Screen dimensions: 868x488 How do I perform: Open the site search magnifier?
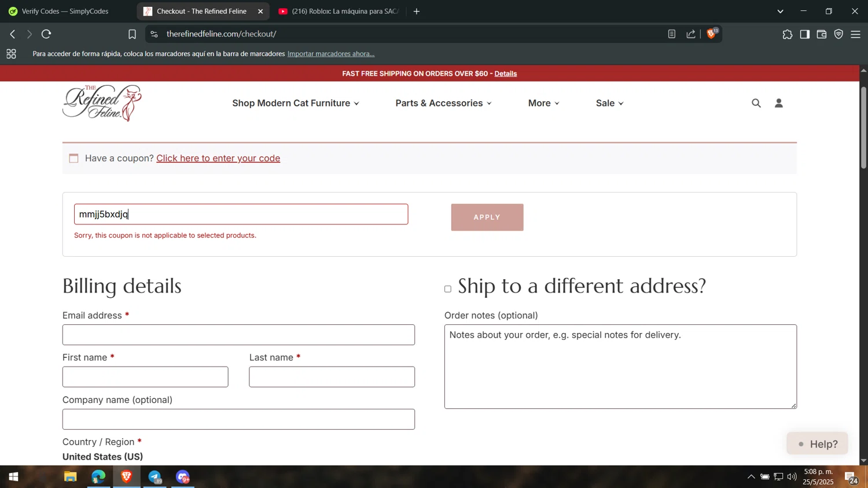(756, 103)
